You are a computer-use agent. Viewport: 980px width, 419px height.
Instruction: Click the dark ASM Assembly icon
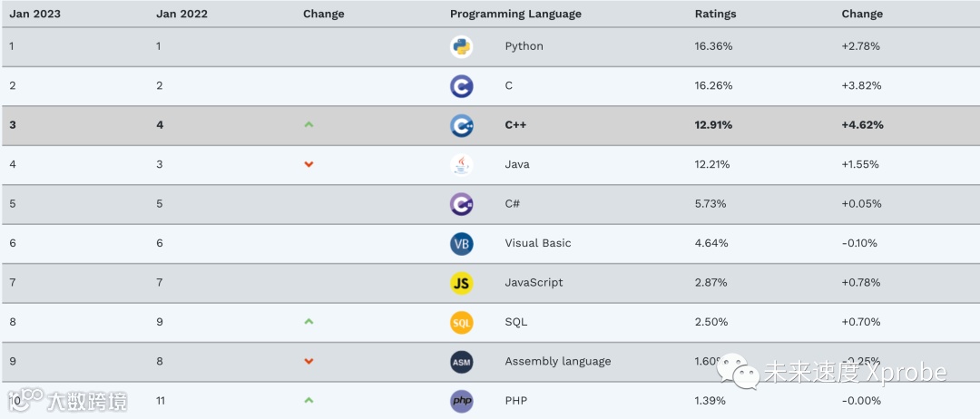(461, 362)
